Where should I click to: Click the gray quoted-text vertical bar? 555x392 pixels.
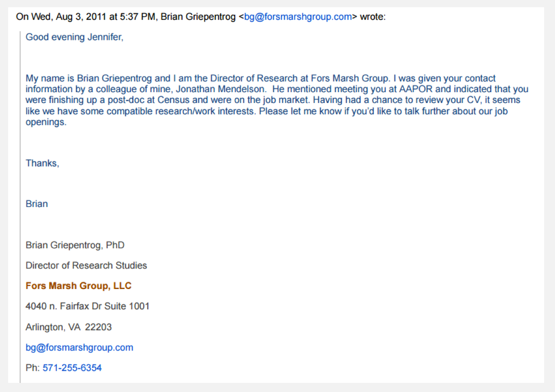20,204
